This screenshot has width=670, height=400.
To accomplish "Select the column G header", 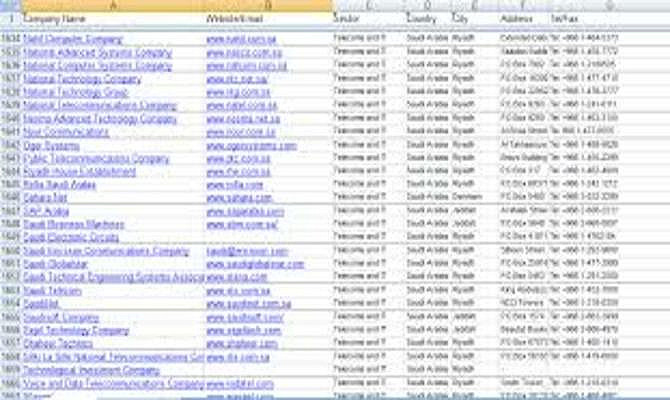I will click(609, 5).
